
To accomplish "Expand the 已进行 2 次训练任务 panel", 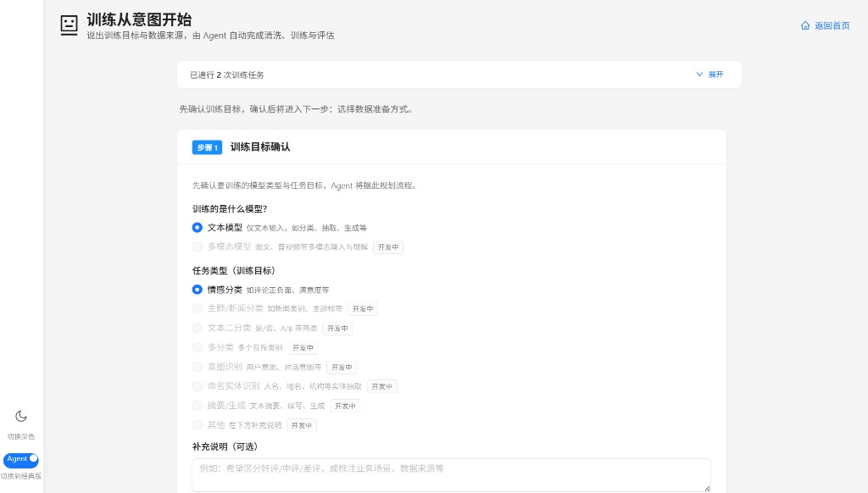I will (459, 75).
